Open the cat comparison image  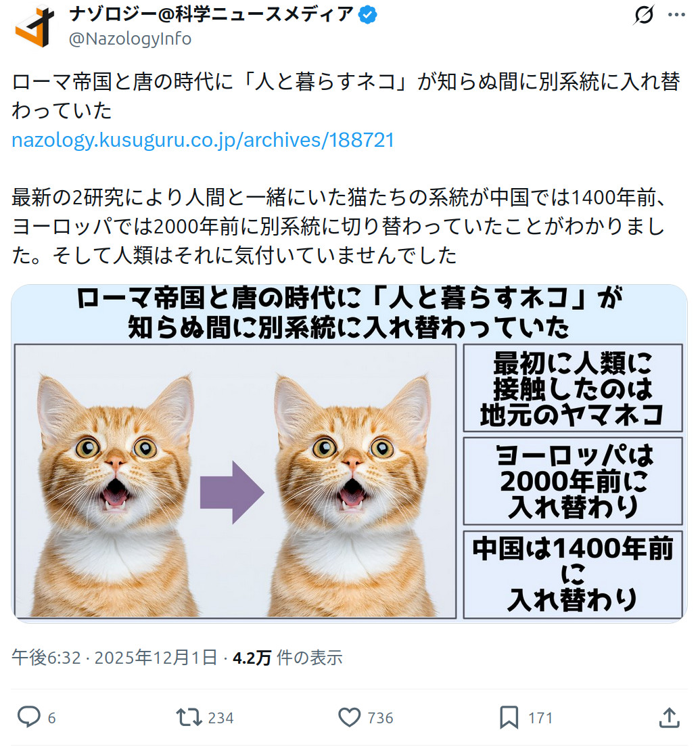[349, 453]
